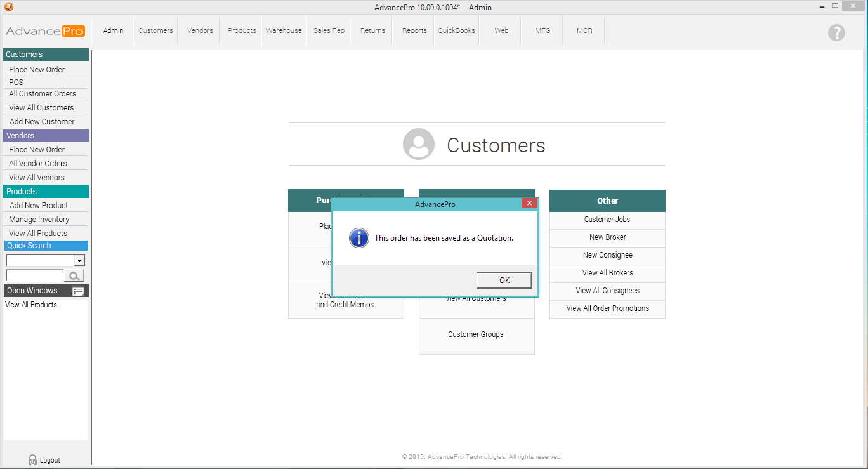Open Manage Inventory from sidebar
Screen dimensions: 868x469
[x=39, y=220]
